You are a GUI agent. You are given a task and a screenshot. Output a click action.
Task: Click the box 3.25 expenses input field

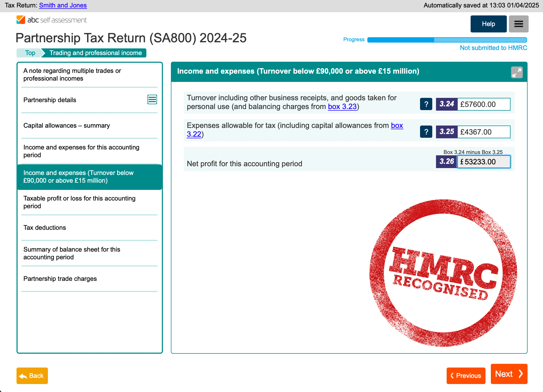click(x=484, y=132)
